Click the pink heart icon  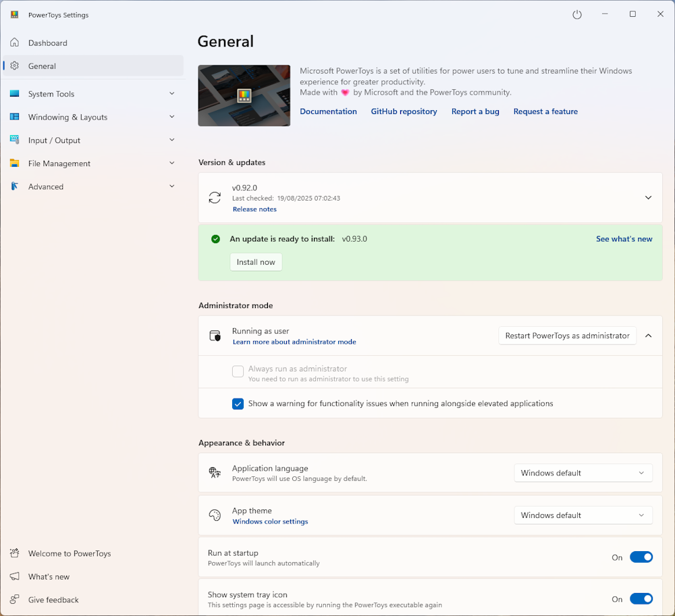pyautogui.click(x=345, y=93)
